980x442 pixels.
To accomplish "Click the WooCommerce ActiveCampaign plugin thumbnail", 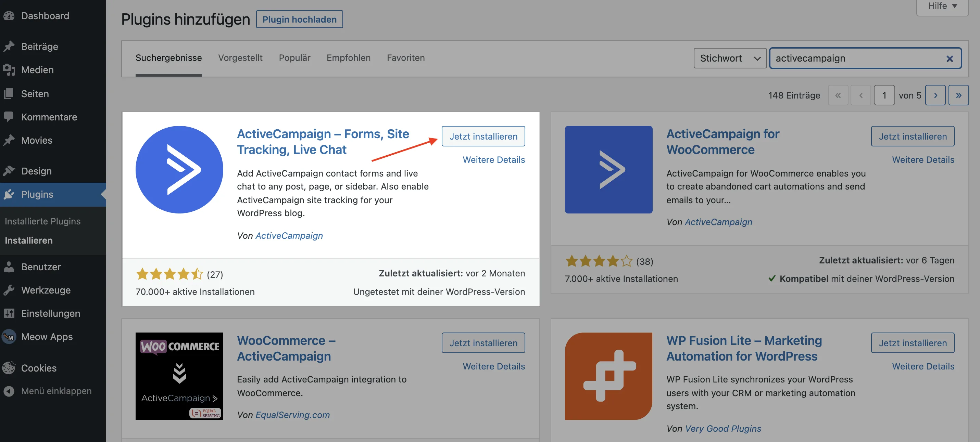I will click(x=179, y=376).
